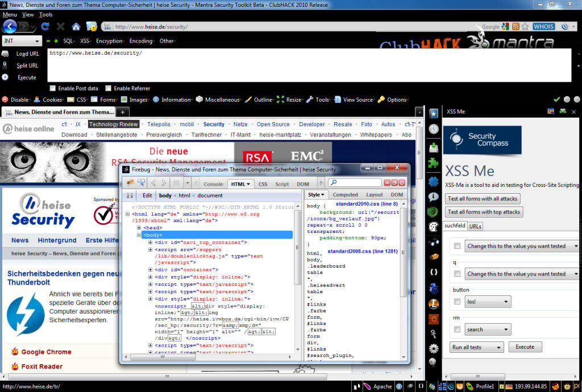The image size is (582, 392).
Task: Tick the rm field checkbox
Action: 458,330
